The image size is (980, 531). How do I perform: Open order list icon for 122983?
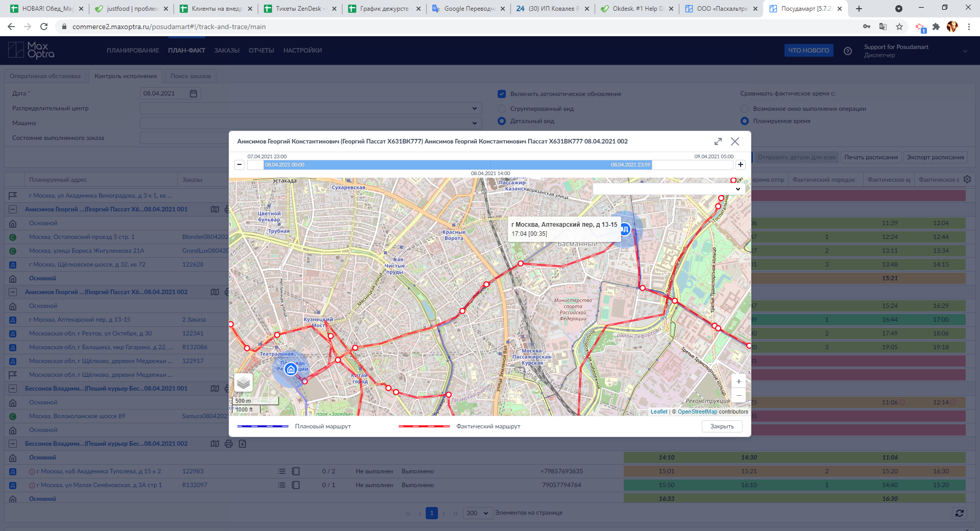pyautogui.click(x=281, y=471)
